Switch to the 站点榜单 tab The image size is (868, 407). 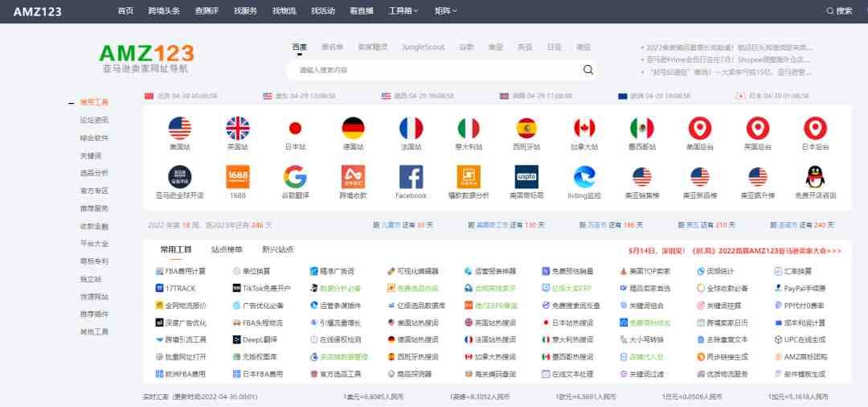point(227,249)
